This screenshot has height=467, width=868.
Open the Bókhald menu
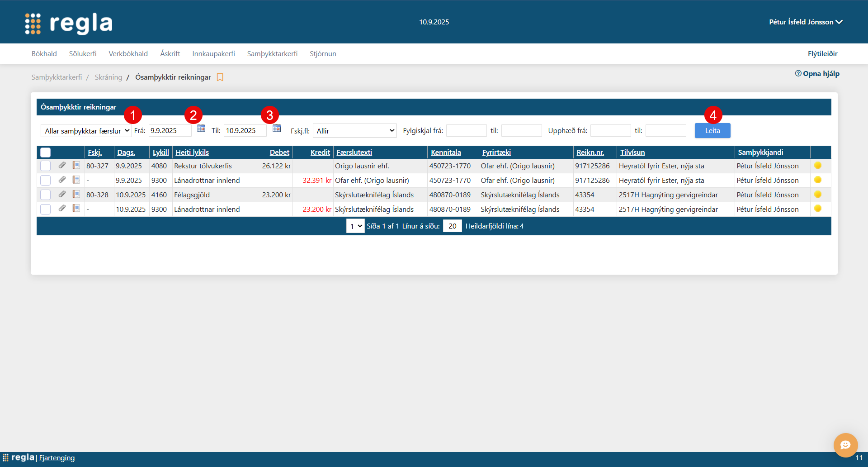point(44,53)
